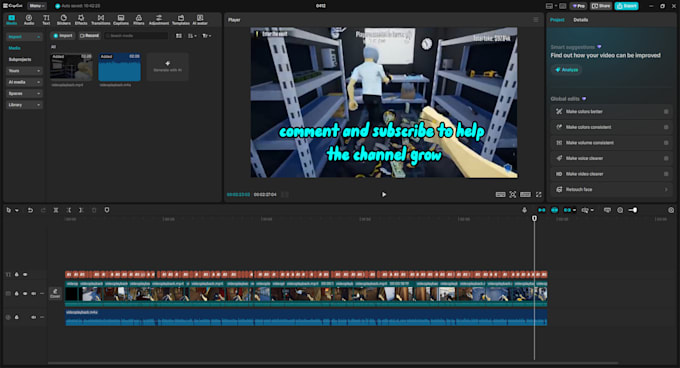
Task: Switch to the Project tab
Action: tap(557, 20)
